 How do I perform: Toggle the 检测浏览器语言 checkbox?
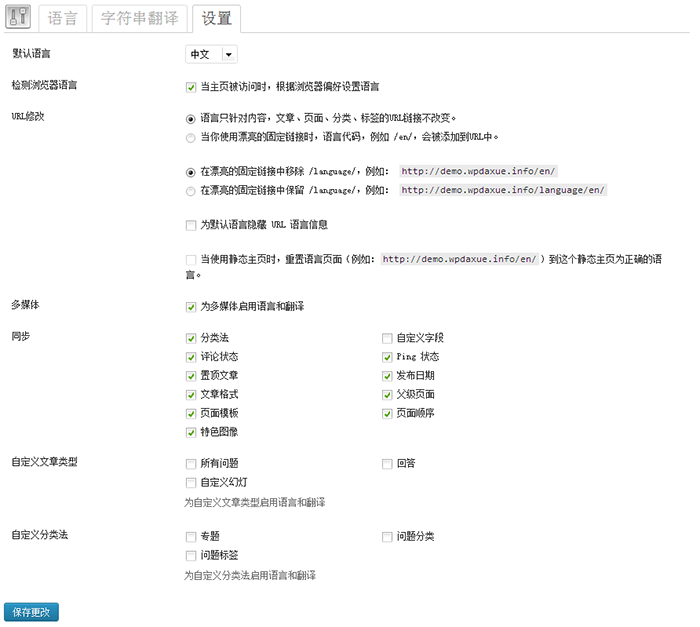click(x=191, y=87)
